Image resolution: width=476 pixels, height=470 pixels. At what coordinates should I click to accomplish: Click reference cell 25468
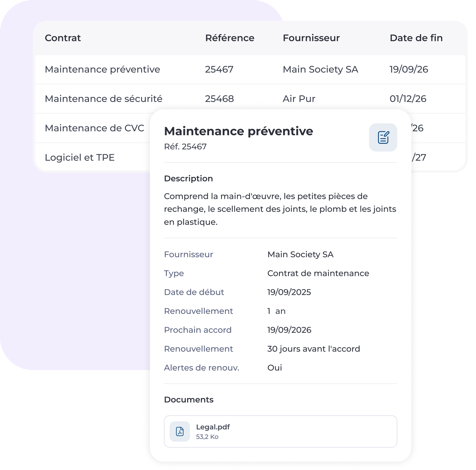(x=219, y=99)
